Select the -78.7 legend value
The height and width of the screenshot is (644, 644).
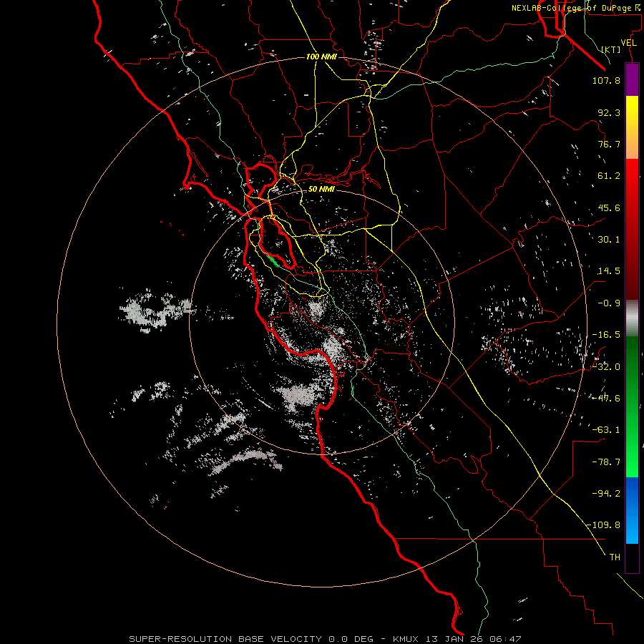(606, 462)
